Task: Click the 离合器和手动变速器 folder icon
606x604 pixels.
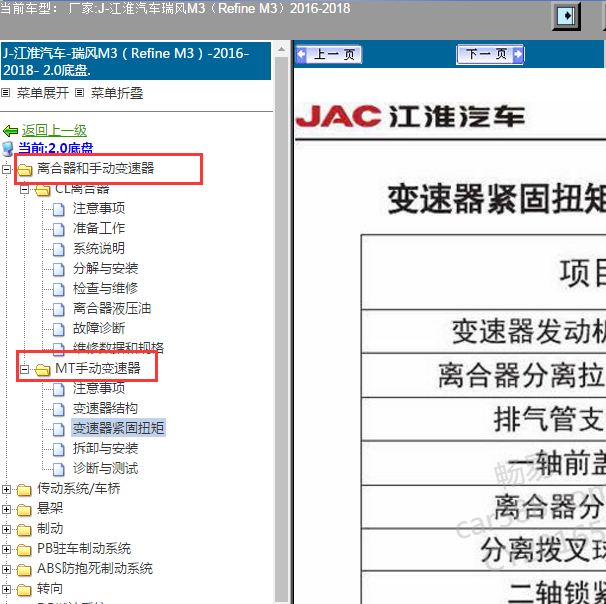Action: pos(24,169)
